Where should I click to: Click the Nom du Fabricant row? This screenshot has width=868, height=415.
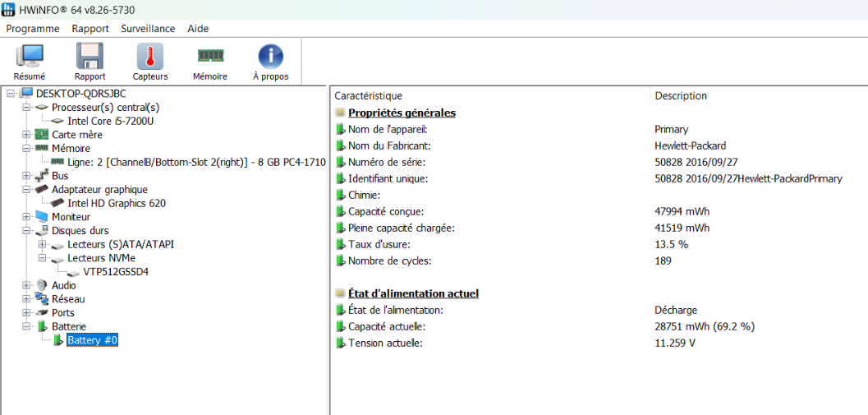point(600,145)
